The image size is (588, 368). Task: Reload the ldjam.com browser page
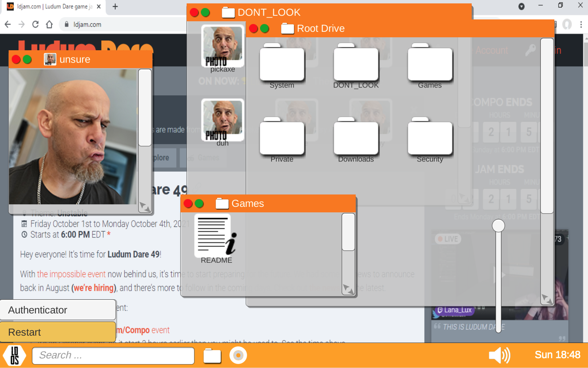pos(35,24)
